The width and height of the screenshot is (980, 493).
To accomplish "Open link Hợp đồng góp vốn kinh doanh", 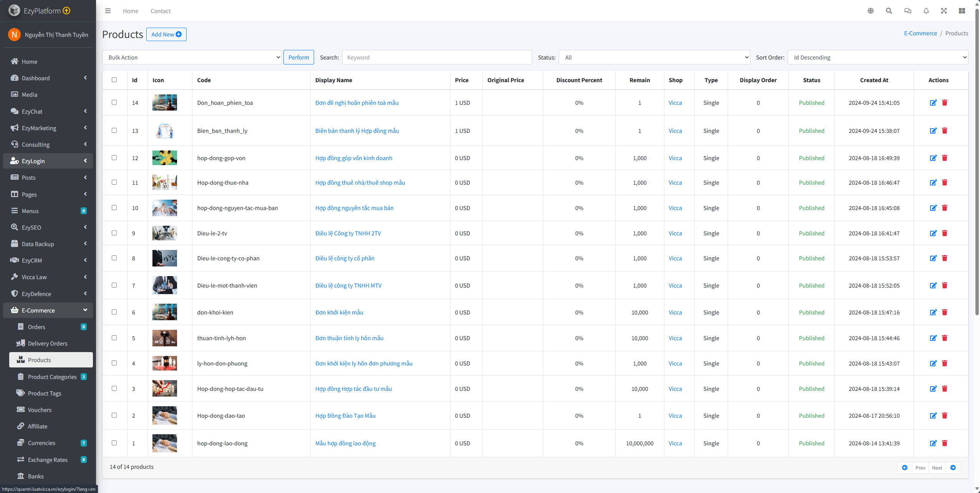I will pos(354,158).
